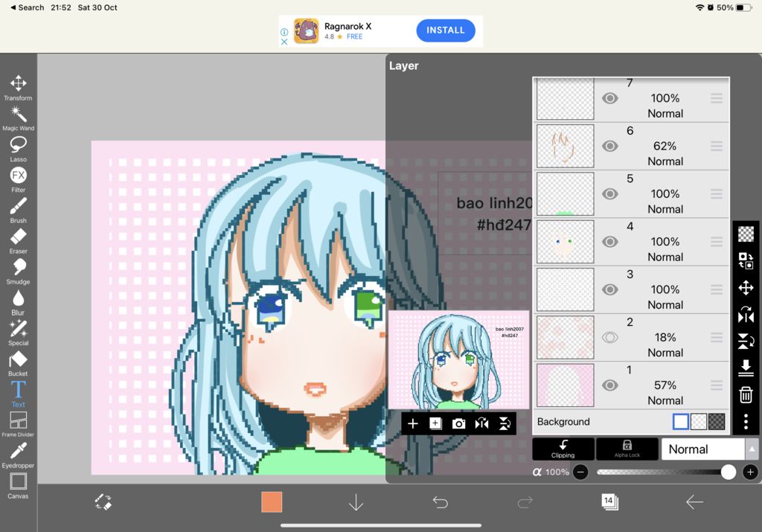Tap the back arrow in bottom bar
The image size is (762, 532).
(x=694, y=502)
